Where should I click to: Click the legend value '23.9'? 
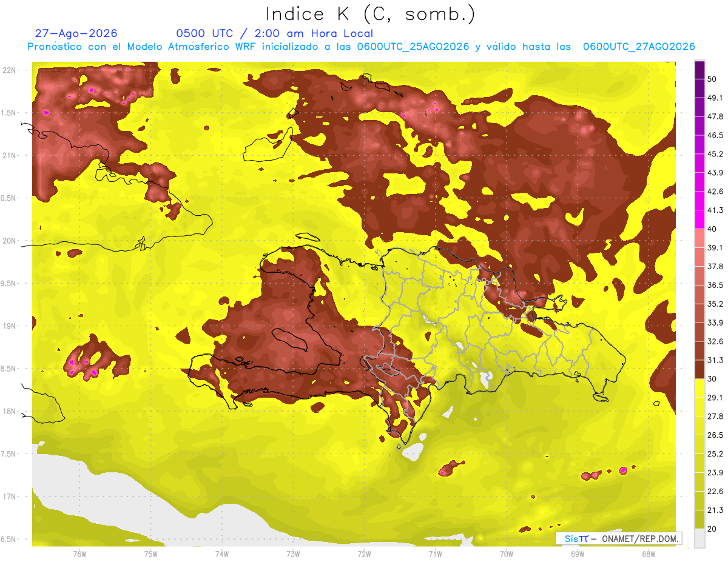[715, 472]
